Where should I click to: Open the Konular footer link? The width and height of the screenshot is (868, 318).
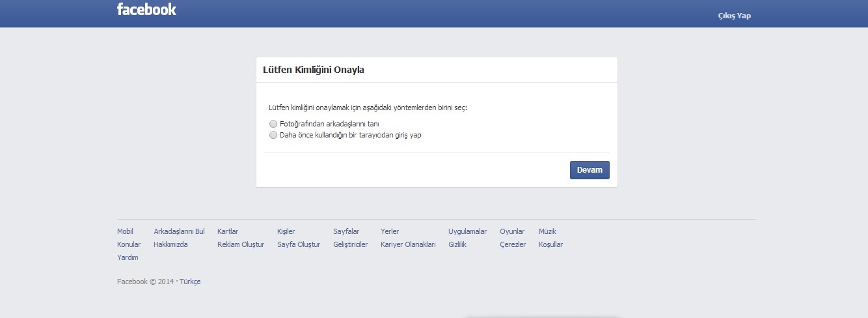coord(129,244)
